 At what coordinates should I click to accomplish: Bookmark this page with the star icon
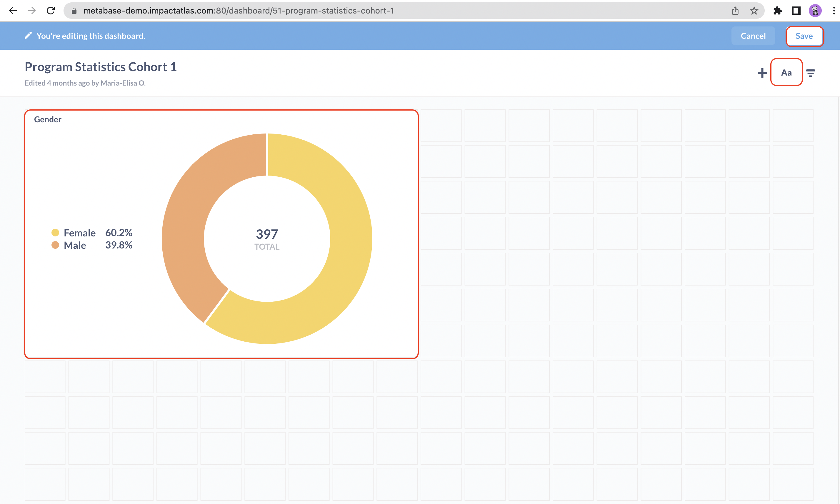[x=754, y=11]
